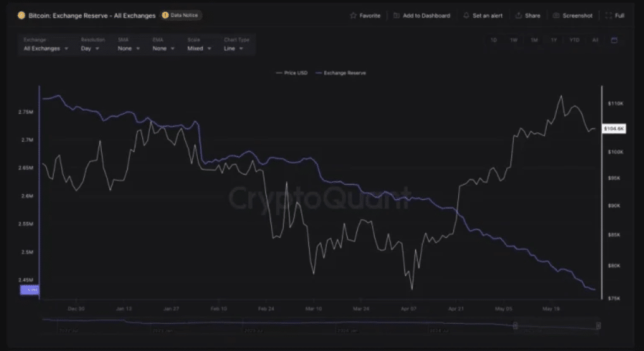Click the Apr 21 date axis label
The image size is (644, 351).
tap(456, 309)
